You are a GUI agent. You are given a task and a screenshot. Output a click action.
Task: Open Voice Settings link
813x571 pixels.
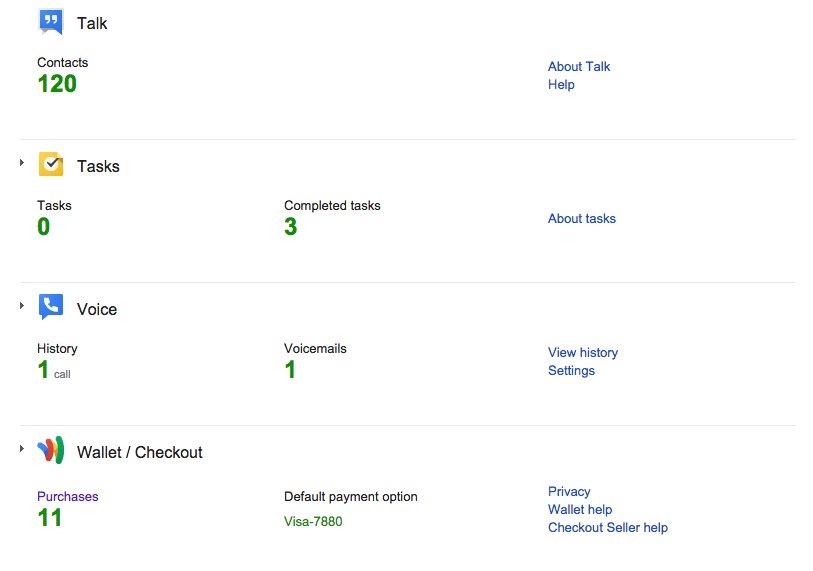(571, 371)
